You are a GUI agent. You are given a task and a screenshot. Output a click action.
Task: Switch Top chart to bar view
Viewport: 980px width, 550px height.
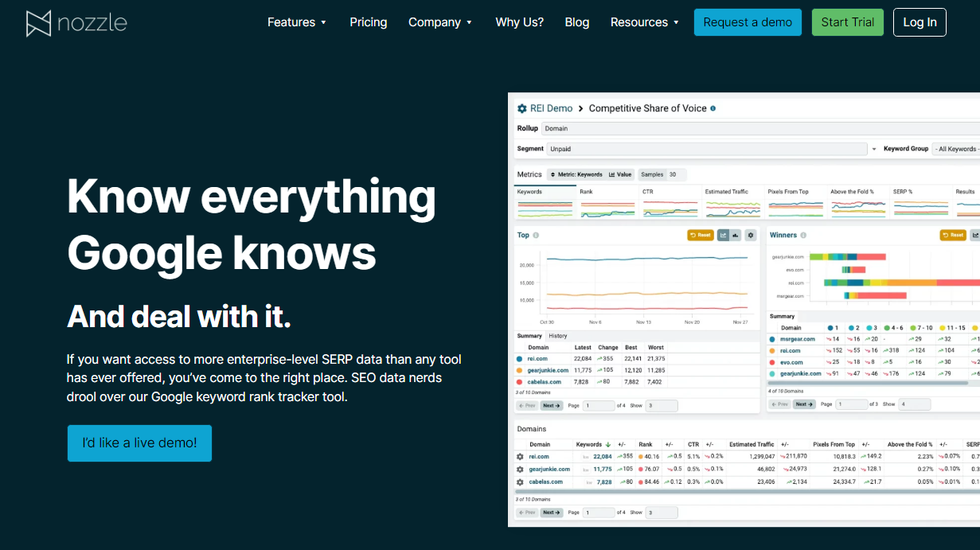click(x=736, y=235)
